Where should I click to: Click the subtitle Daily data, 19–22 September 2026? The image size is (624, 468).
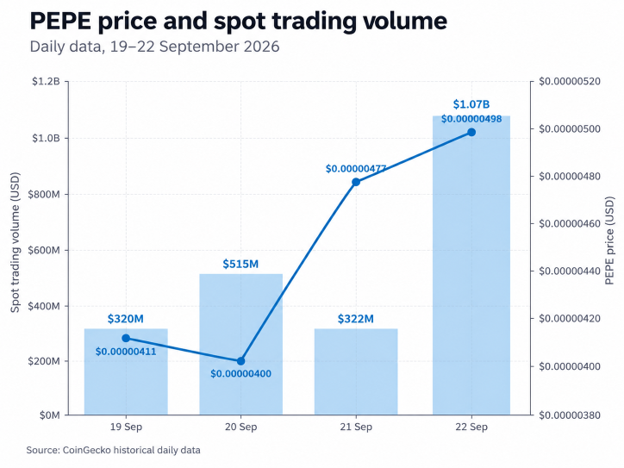154,47
